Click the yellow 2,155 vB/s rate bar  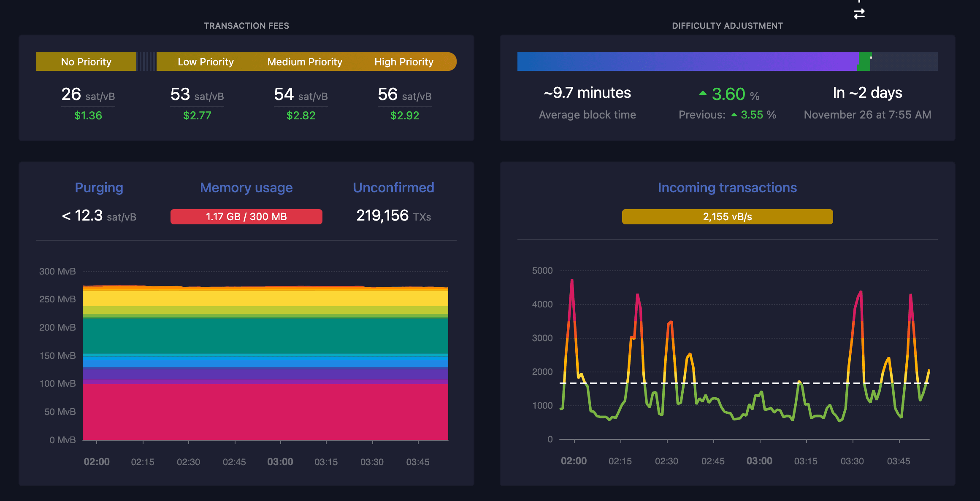pos(727,217)
